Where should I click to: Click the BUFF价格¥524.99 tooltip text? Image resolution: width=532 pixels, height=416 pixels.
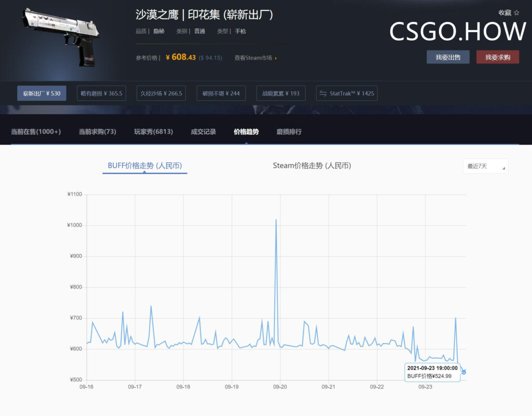click(x=429, y=376)
